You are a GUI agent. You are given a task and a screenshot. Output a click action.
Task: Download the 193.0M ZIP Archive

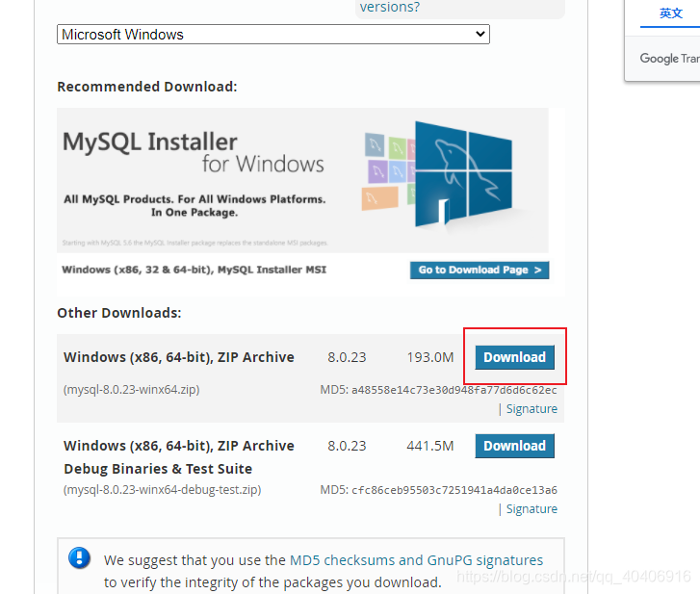[515, 357]
